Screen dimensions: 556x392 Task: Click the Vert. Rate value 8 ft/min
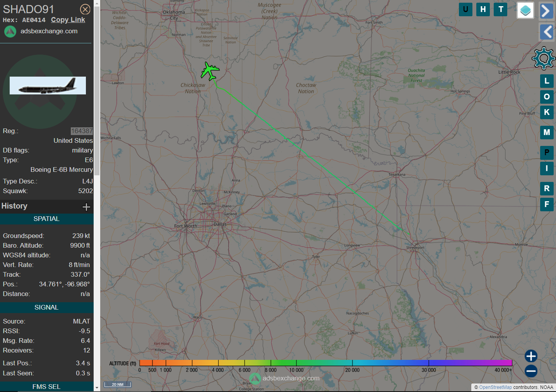click(79, 265)
